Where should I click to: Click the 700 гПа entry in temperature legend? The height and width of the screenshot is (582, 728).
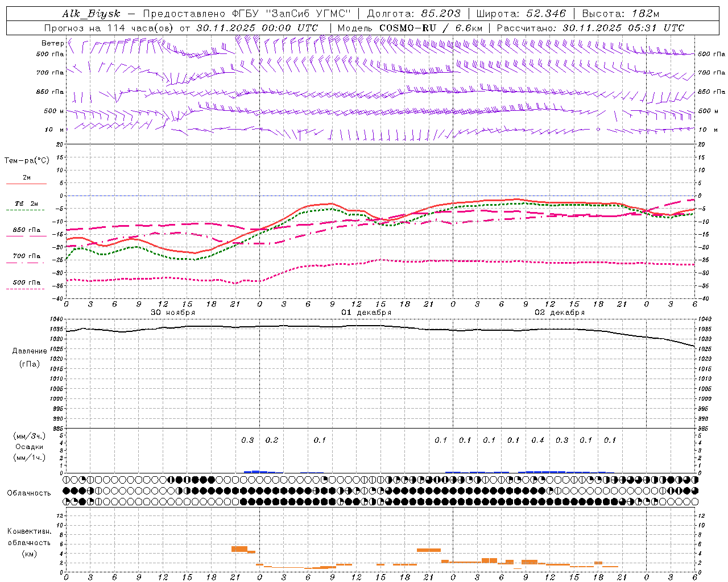pos(27,256)
